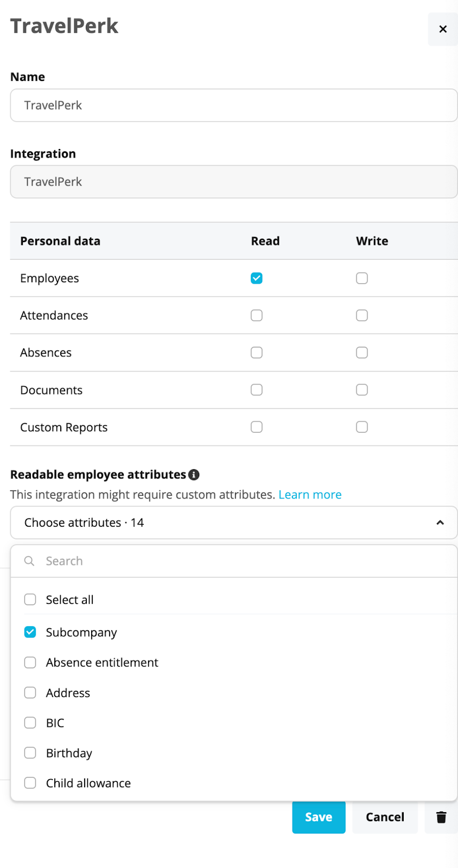Open the Learn more link
The width and height of the screenshot is (458, 868).
(310, 495)
